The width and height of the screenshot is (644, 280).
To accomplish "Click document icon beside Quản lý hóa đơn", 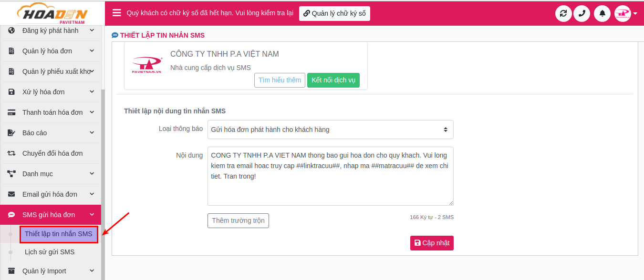I will click(x=11, y=51).
